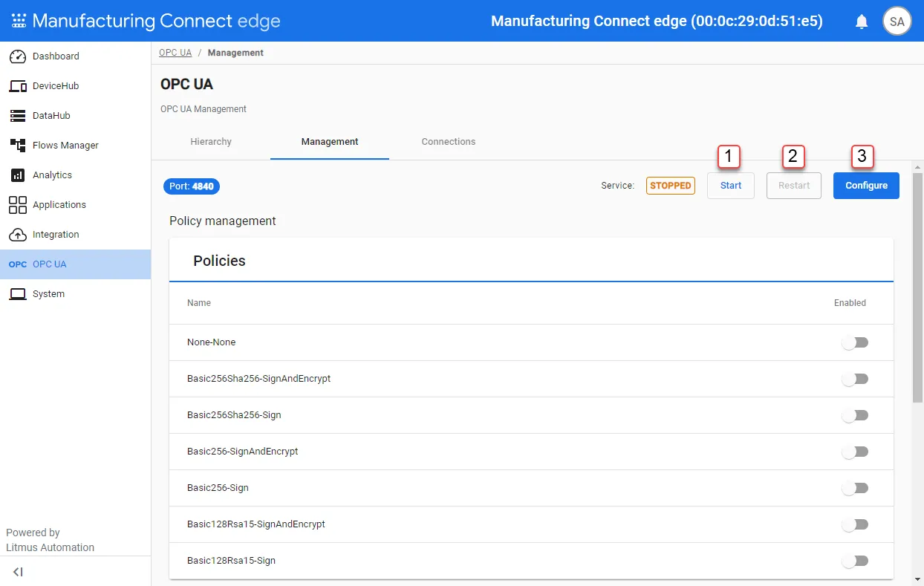
Task: Switch on Basic128Rsa15-SignAndEncrypt policy
Action: [855, 524]
